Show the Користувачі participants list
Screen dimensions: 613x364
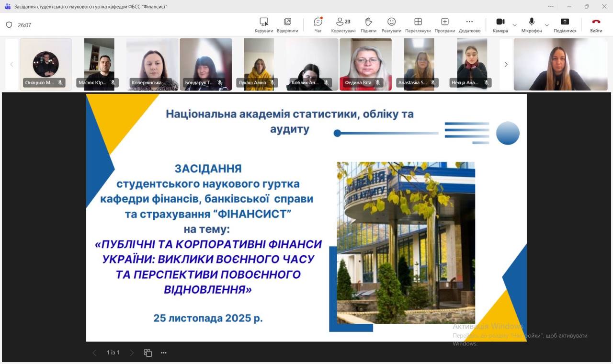[343, 24]
